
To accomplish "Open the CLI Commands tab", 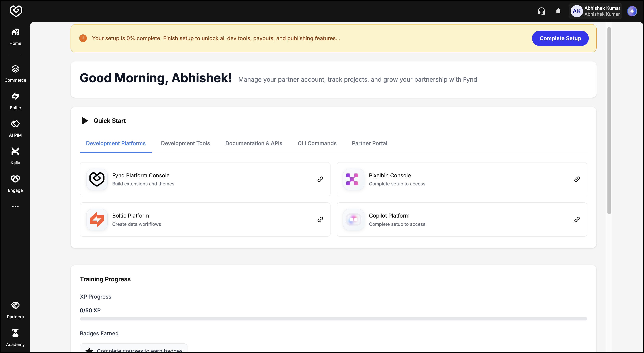I will coord(317,143).
